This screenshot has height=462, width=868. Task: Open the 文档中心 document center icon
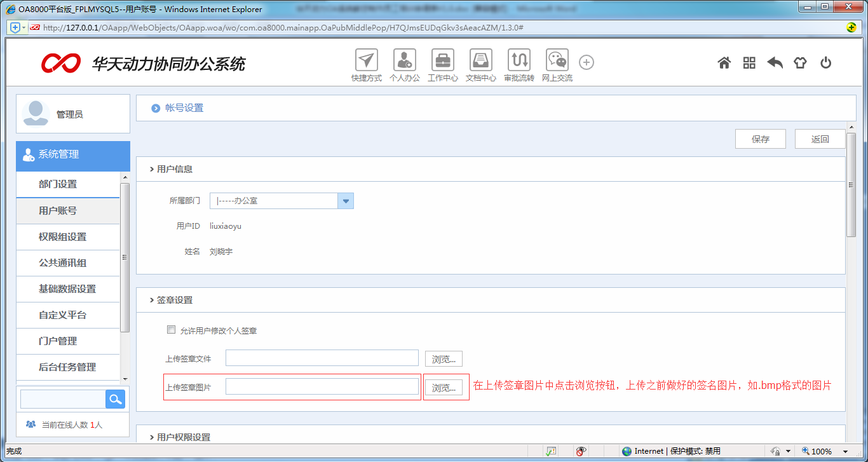480,62
